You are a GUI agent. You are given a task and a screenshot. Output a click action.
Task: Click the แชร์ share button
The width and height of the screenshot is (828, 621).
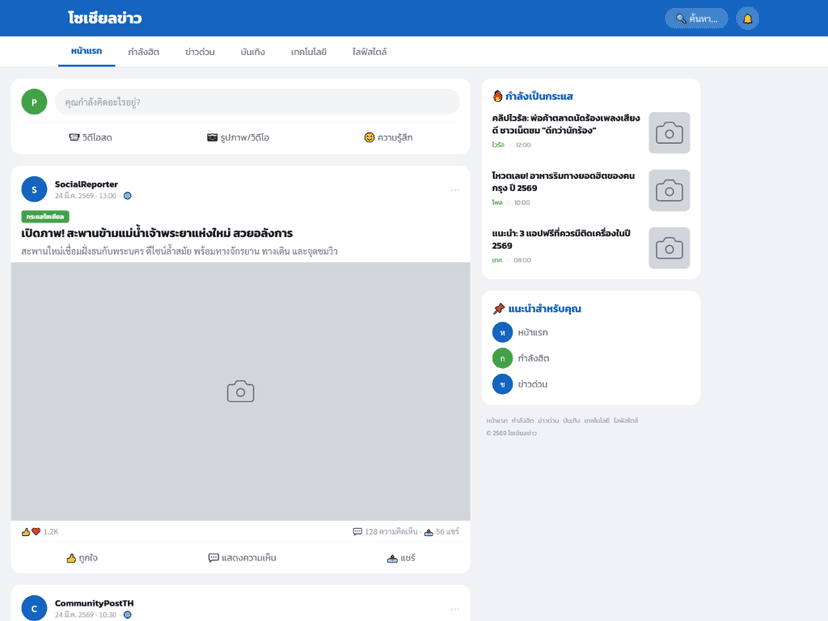(x=401, y=558)
